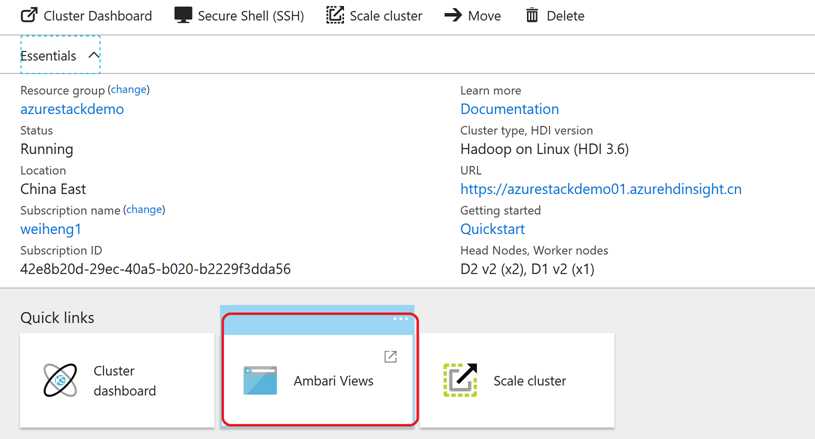Click the Scale cluster toolbar icon
The width and height of the screenshot is (815, 439).
335,15
